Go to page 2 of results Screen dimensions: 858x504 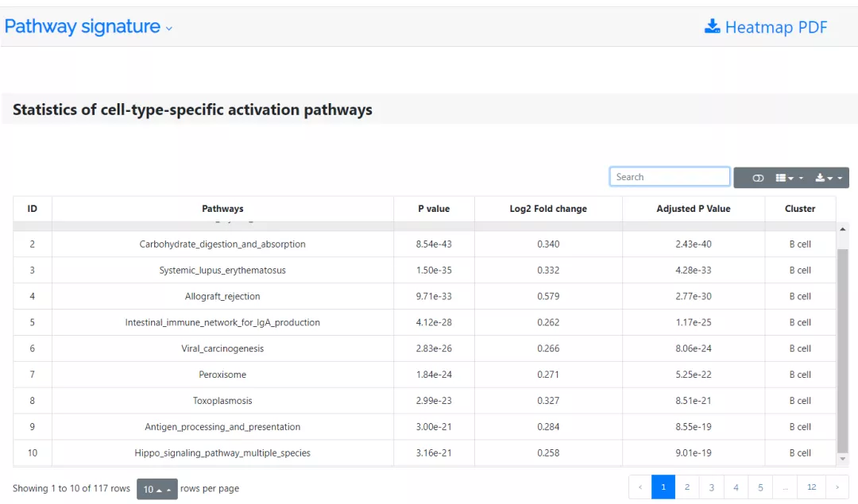coord(687,487)
